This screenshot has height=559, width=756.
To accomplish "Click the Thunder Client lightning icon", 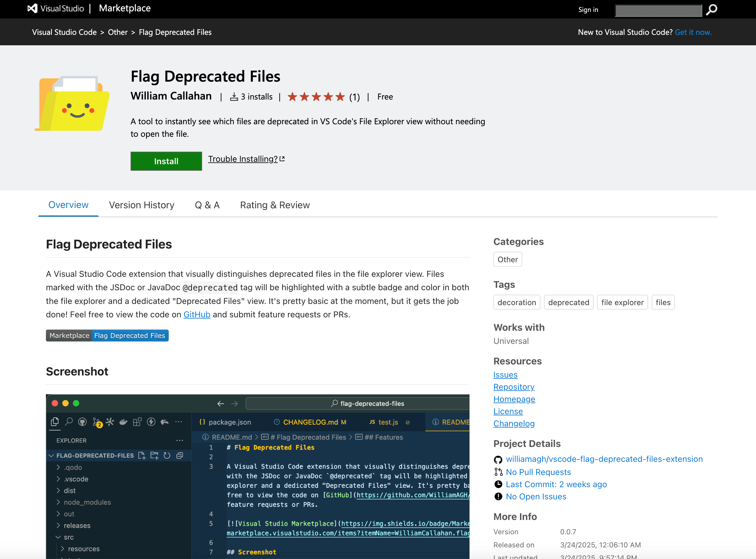I will [x=151, y=422].
